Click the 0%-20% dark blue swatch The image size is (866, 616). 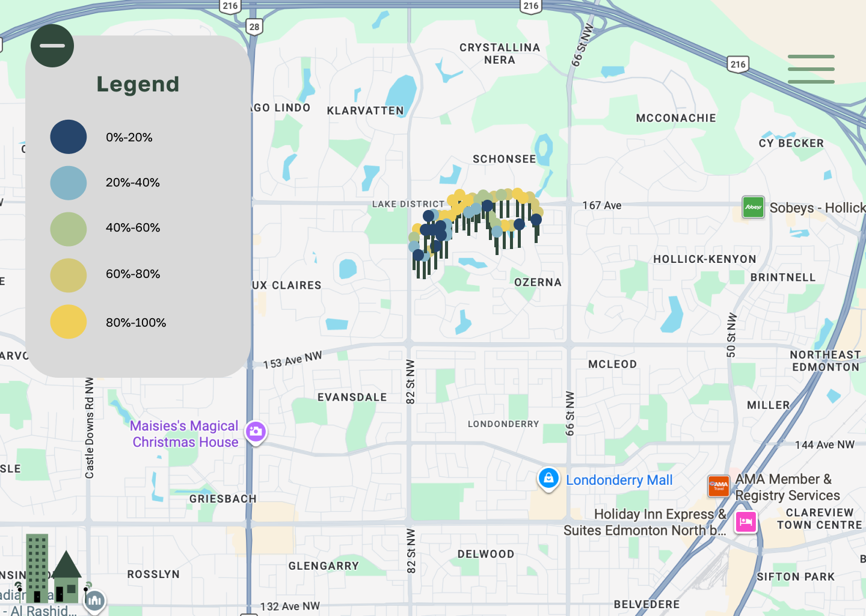pos(69,137)
